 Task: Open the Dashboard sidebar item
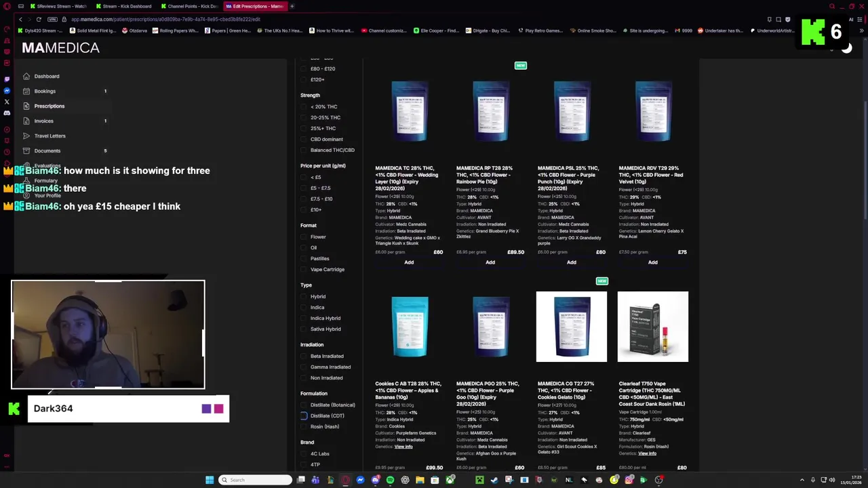tap(47, 76)
